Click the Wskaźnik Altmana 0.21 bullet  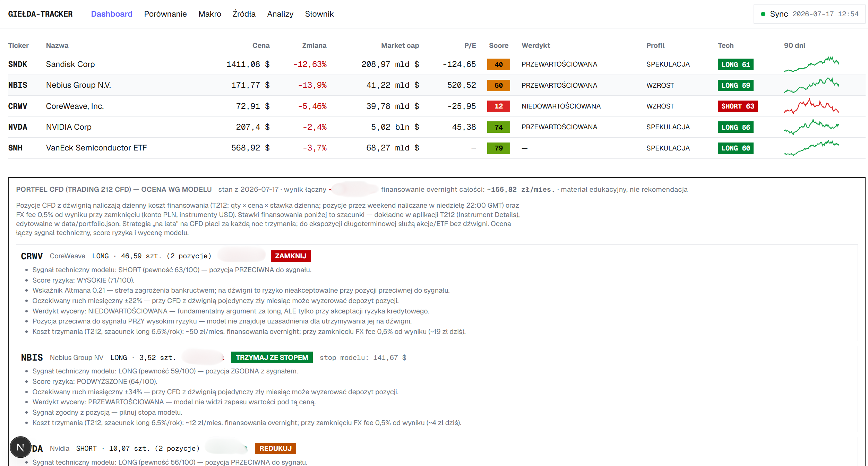click(241, 290)
